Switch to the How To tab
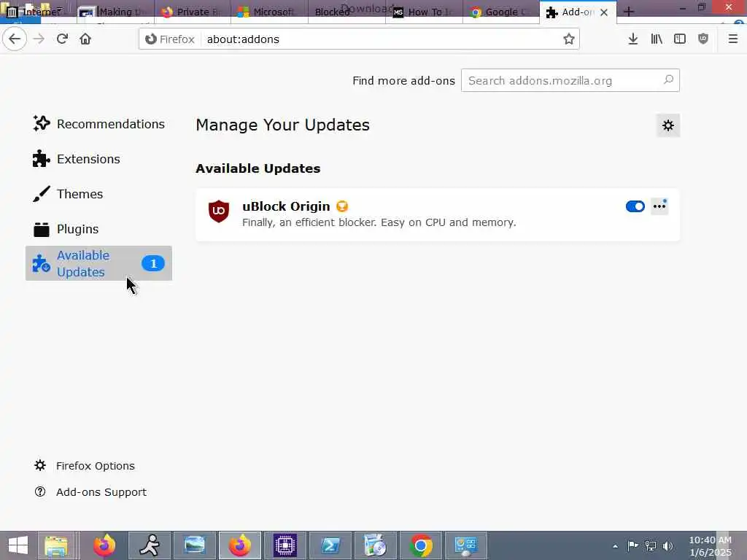 [424, 12]
